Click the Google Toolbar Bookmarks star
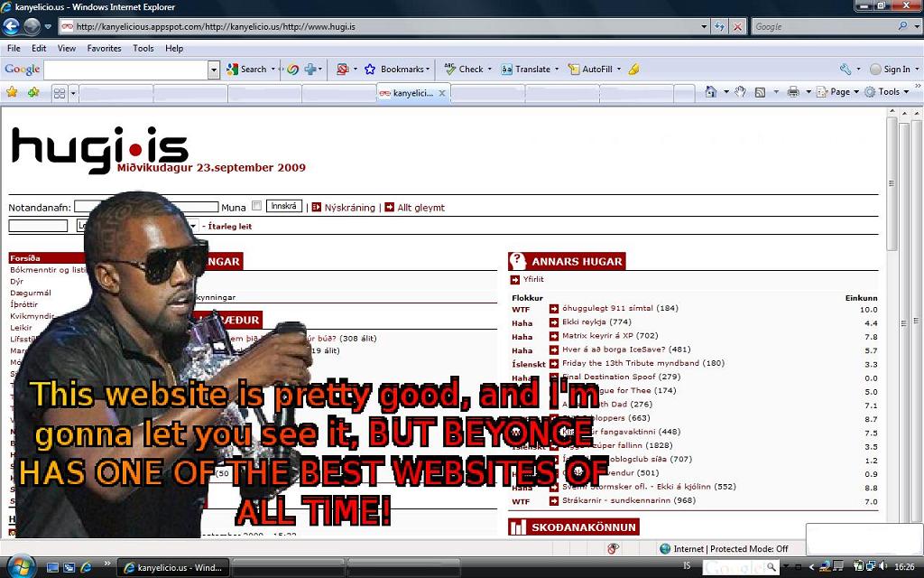924x578 pixels. click(x=370, y=69)
